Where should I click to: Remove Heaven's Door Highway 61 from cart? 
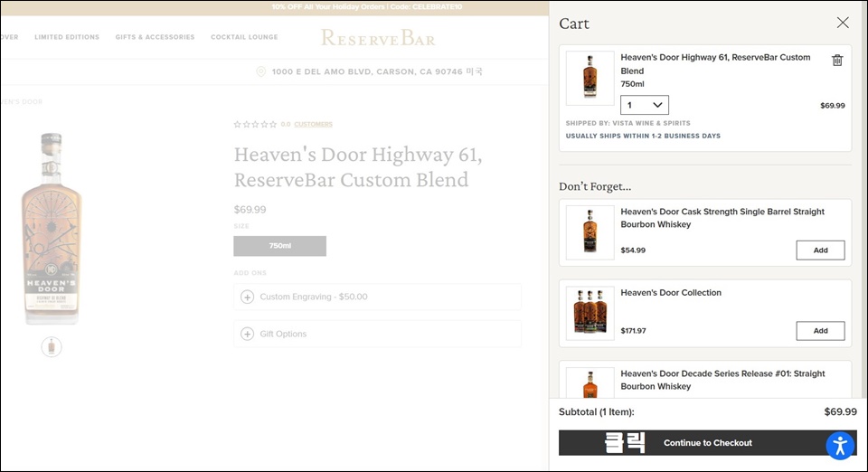[x=837, y=61]
